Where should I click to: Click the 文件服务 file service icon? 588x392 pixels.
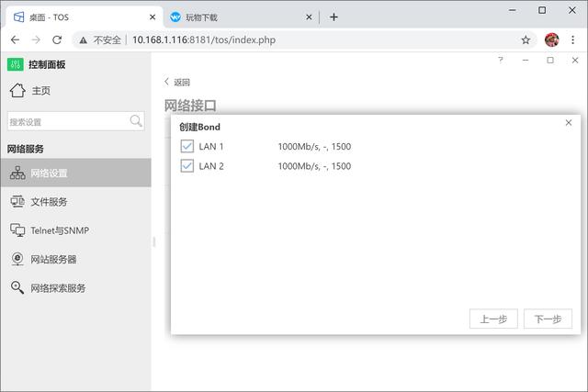pos(17,202)
